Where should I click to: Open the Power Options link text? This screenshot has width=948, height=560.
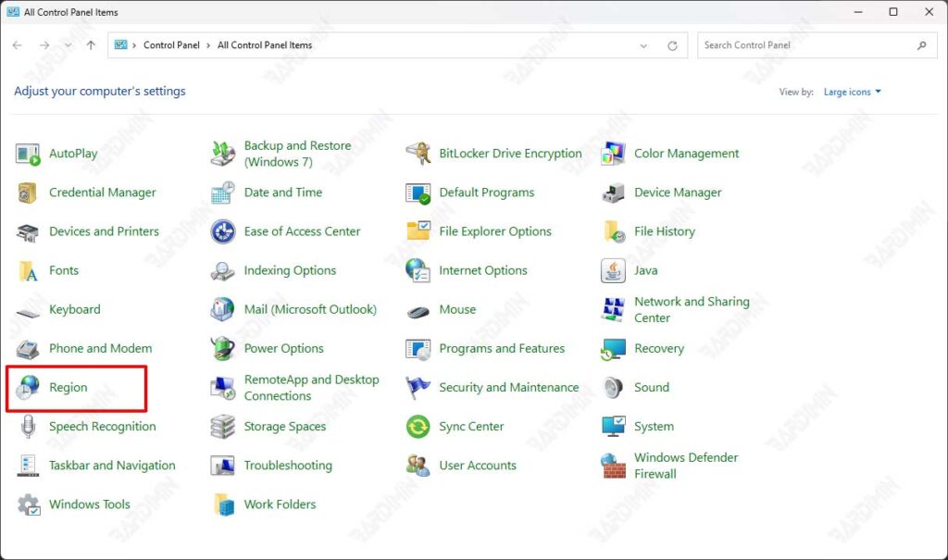283,348
